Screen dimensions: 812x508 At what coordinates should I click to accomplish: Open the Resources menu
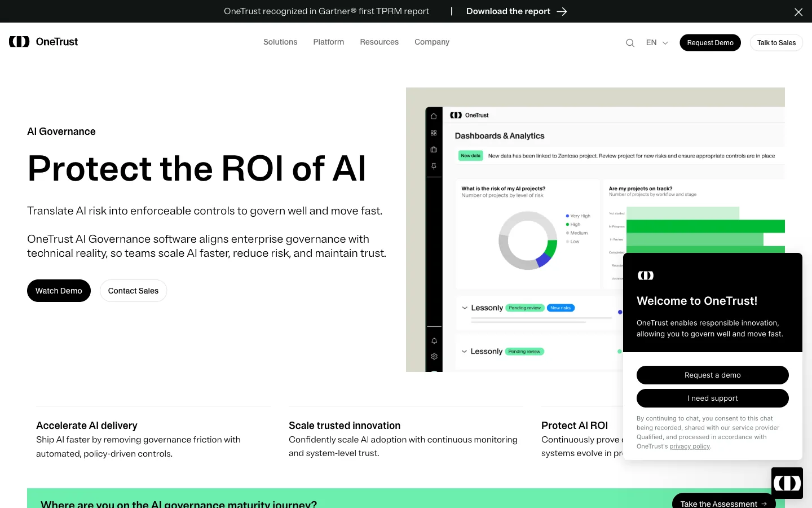coord(379,42)
